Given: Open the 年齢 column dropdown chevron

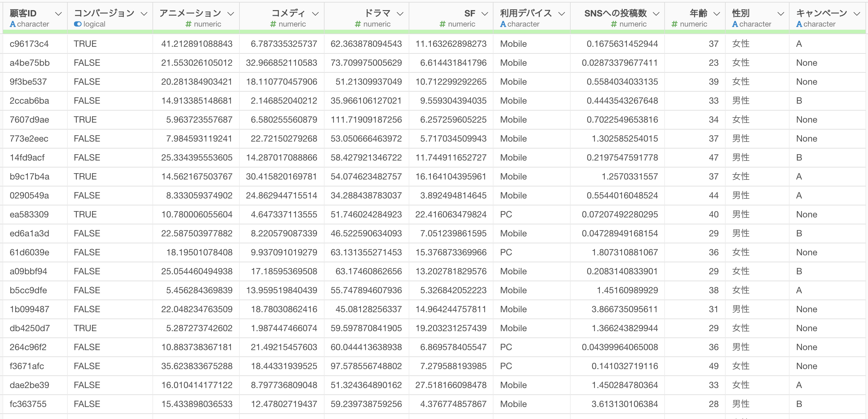Looking at the screenshot, I should tap(717, 14).
